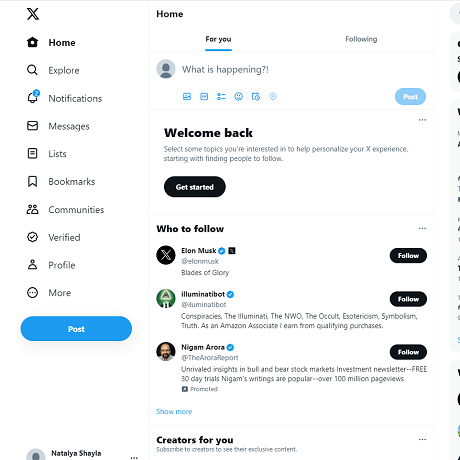The height and width of the screenshot is (460, 460).
Task: Open Messages envelope icon
Action: tap(32, 126)
